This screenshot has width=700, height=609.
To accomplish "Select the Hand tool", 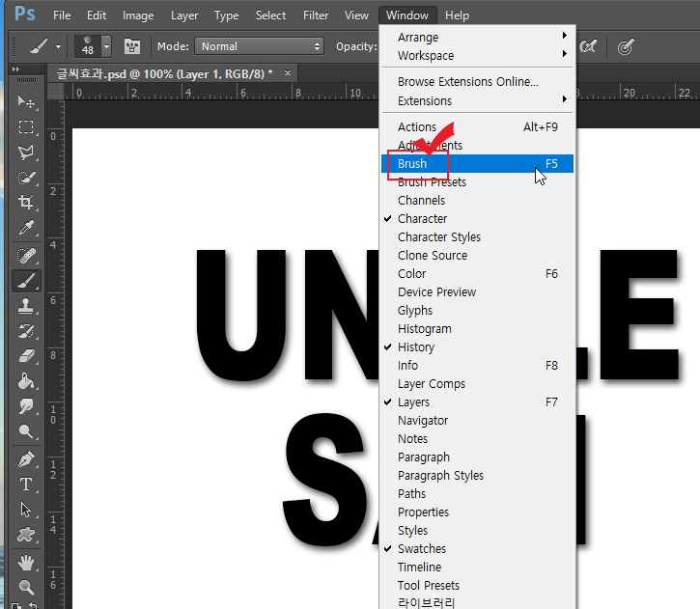I will point(26,563).
